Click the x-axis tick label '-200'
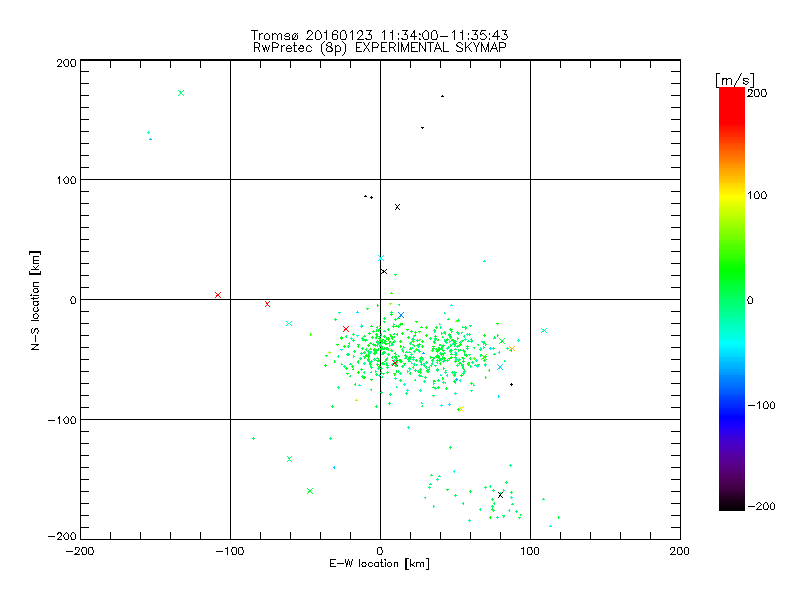 80,551
